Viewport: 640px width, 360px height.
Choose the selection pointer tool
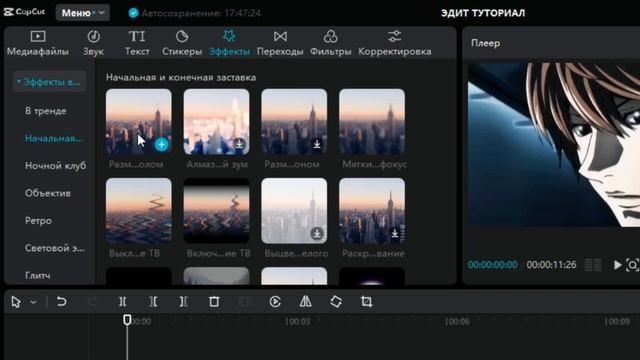pos(16,302)
